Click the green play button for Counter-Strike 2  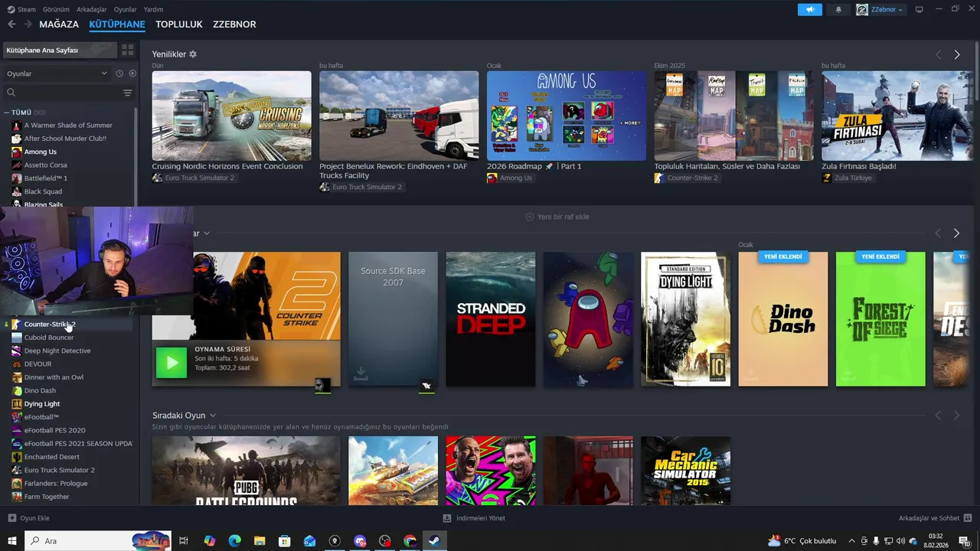pos(171,363)
